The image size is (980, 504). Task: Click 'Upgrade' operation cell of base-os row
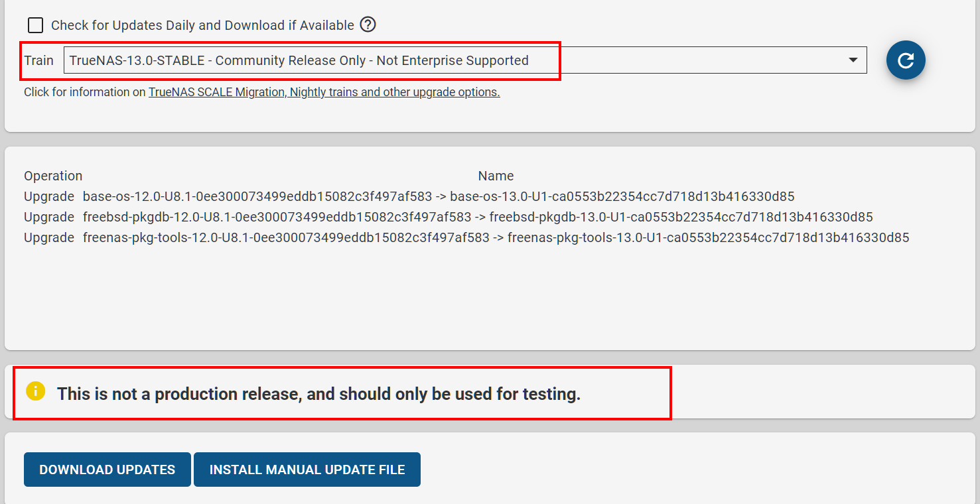click(x=49, y=196)
